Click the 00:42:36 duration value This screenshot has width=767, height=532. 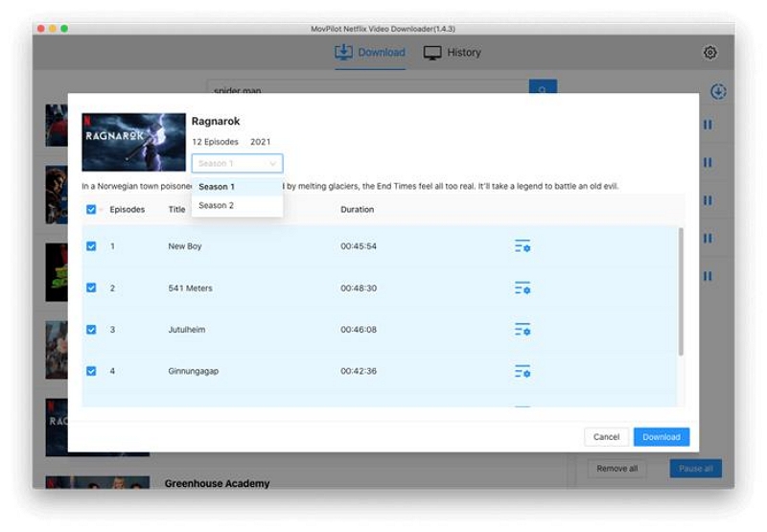coord(359,371)
